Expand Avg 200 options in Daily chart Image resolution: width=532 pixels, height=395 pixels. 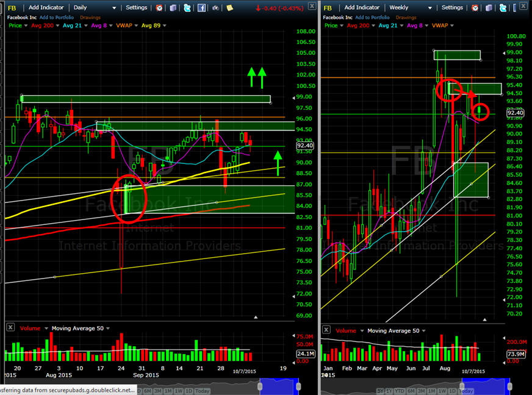click(57, 26)
